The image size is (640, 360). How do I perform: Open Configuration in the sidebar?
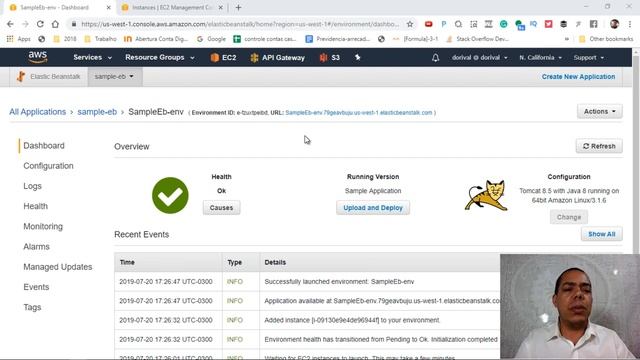48,166
